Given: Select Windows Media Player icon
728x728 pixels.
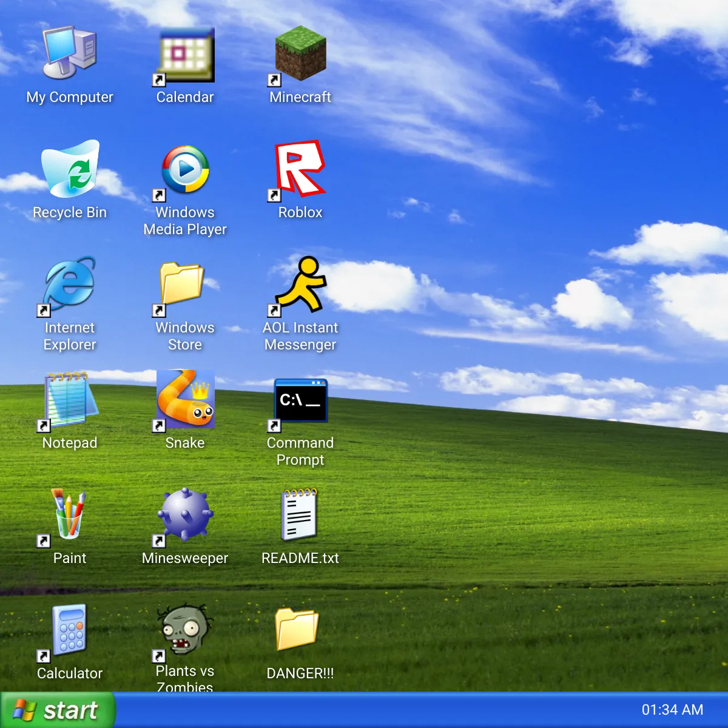Looking at the screenshot, I should click(185, 169).
